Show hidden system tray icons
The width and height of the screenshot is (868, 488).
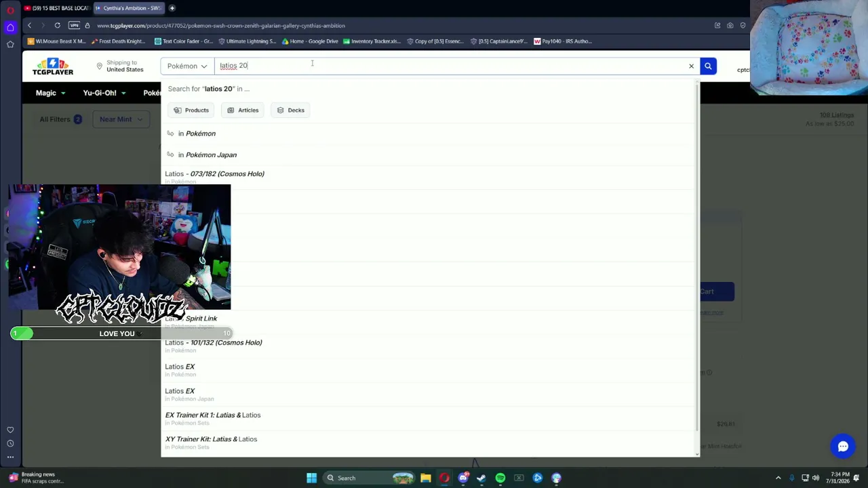tap(778, 478)
